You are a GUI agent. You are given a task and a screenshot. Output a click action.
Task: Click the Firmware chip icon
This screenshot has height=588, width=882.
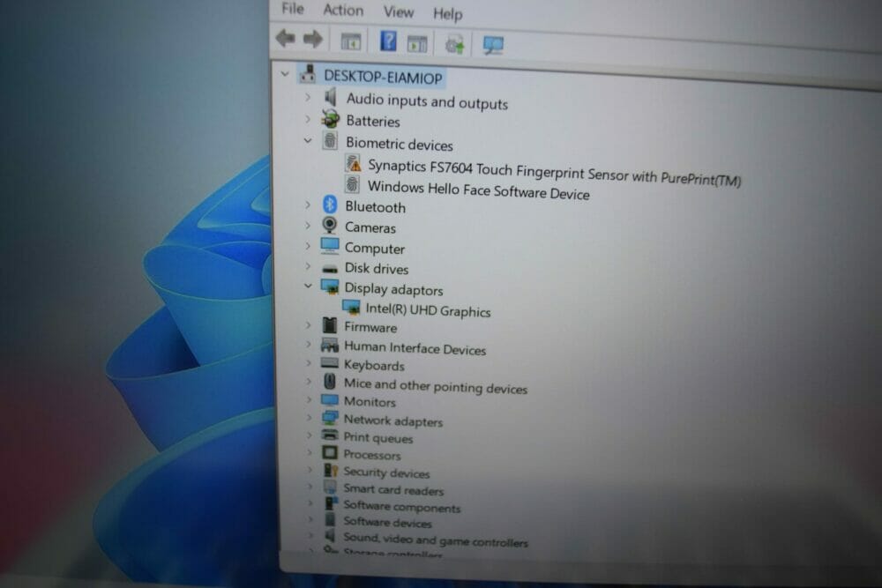coord(330,325)
